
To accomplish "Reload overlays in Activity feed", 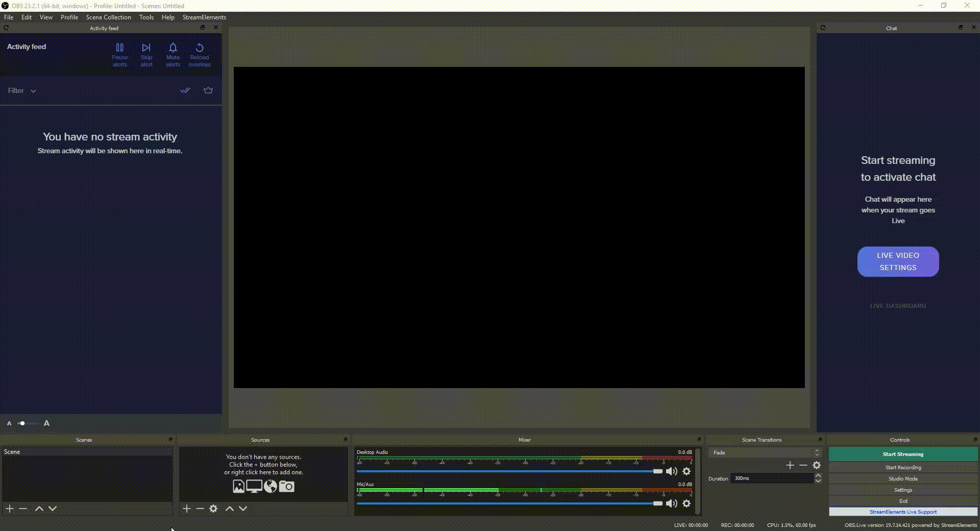I will [200, 55].
